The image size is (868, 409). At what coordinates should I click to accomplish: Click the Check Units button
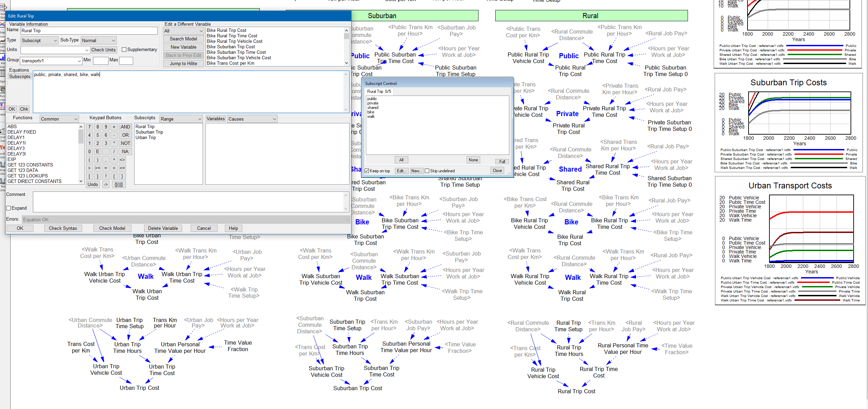click(x=103, y=50)
